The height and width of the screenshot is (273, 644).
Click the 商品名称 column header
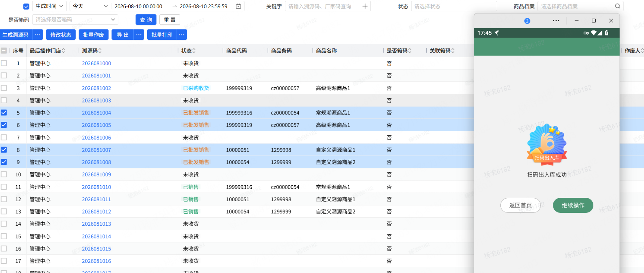[326, 51]
